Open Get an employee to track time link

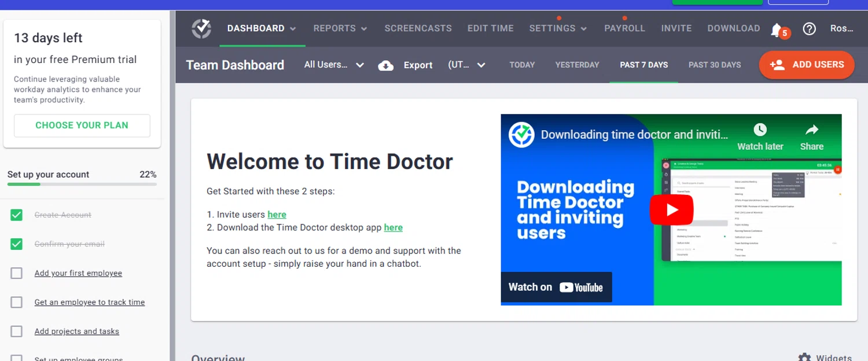[x=90, y=302]
